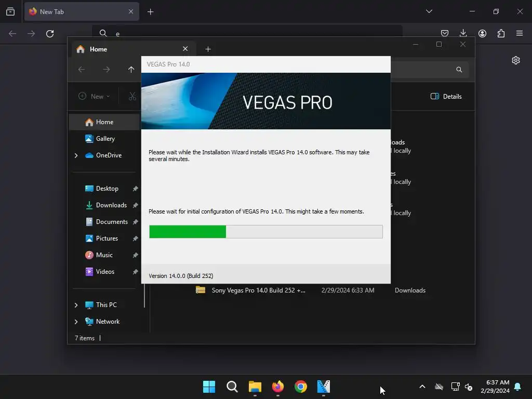
Task: Switch to Firefox from the taskbar
Action: coord(278,387)
